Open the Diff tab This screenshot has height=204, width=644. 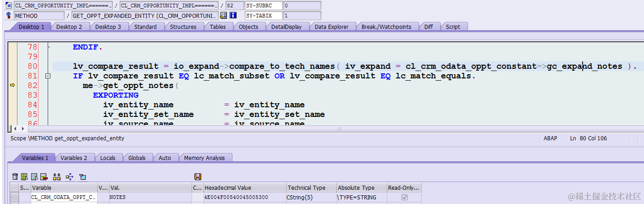[429, 27]
